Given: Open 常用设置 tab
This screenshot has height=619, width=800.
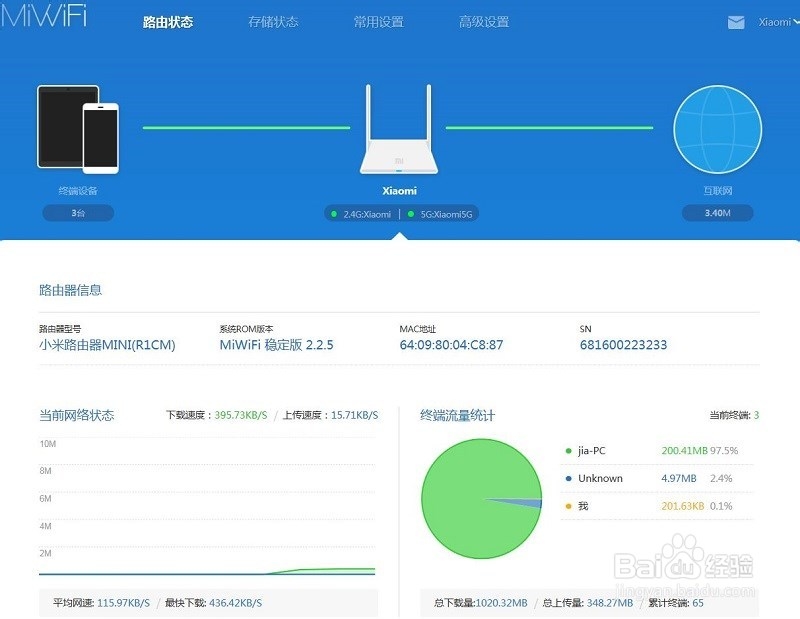Looking at the screenshot, I should coord(379,22).
